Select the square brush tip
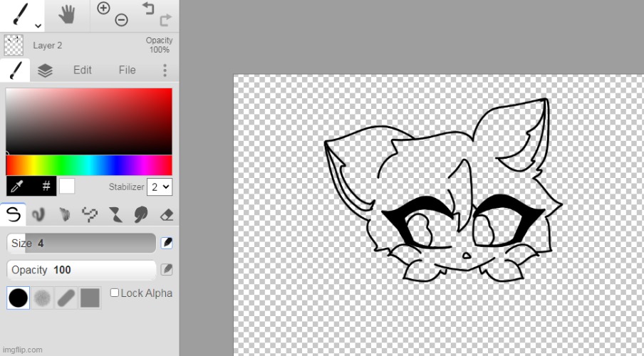The width and height of the screenshot is (644, 356). [90, 298]
